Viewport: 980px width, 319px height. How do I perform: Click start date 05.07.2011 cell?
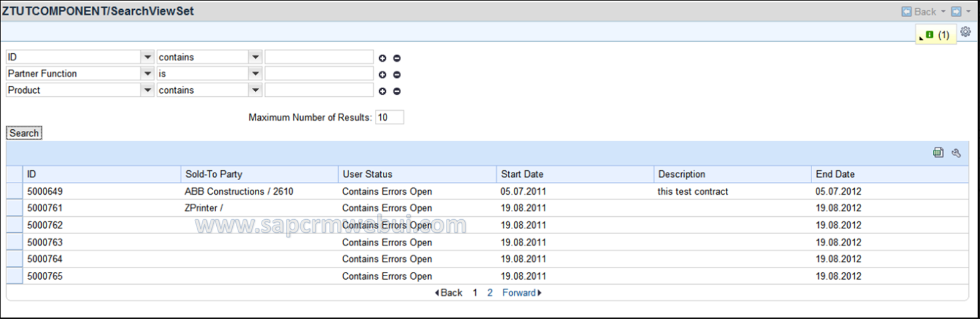click(x=523, y=192)
